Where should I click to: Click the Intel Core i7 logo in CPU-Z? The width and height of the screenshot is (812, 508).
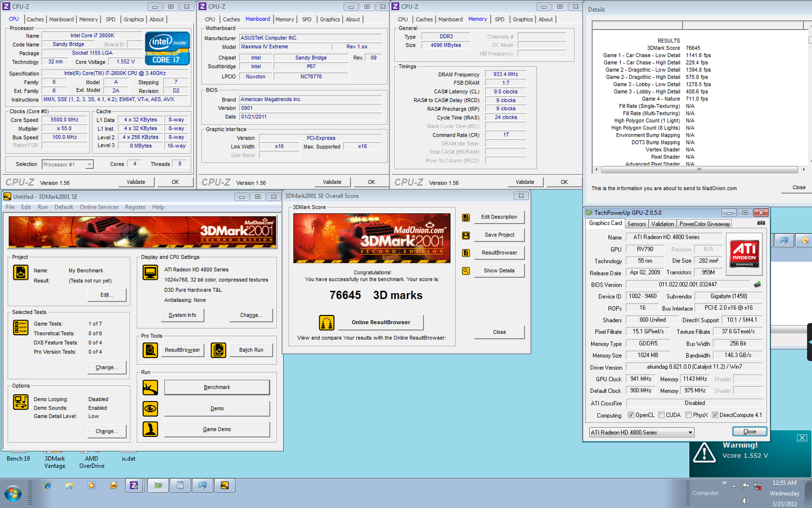167,48
